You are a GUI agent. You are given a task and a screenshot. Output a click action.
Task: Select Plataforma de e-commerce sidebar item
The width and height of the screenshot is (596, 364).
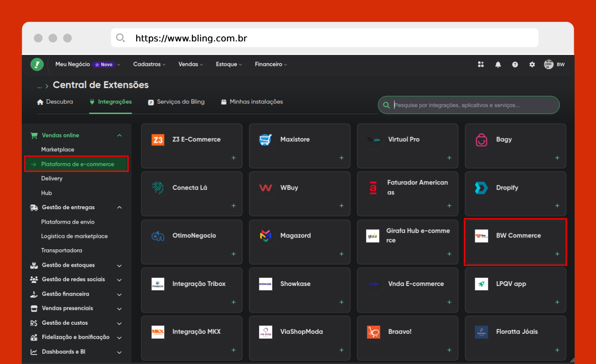pyautogui.click(x=77, y=164)
